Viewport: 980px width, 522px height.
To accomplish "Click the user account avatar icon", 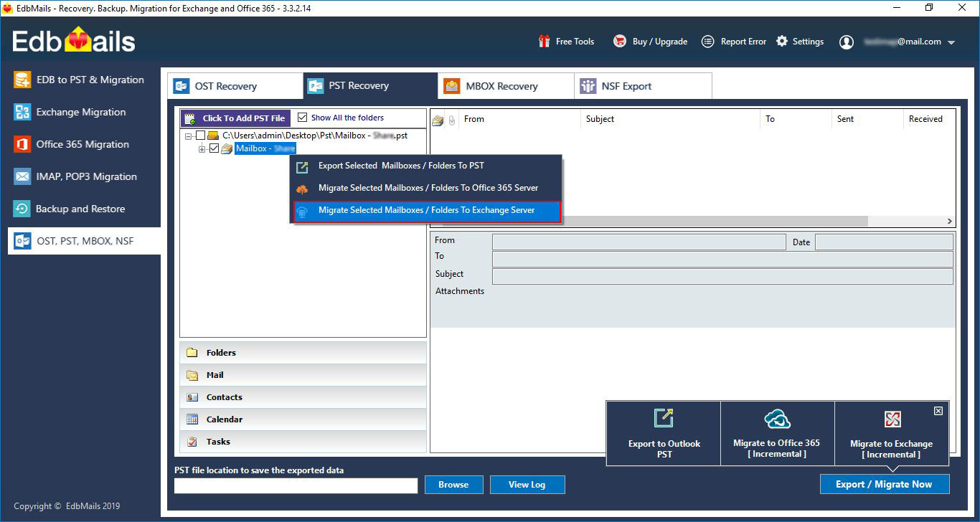I will point(847,42).
